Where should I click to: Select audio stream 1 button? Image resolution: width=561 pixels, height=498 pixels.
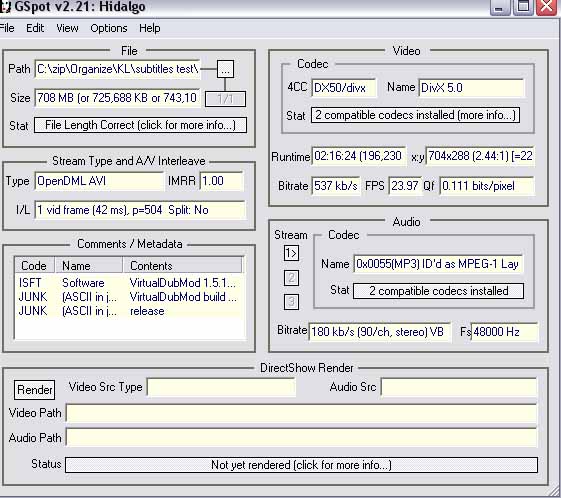point(291,253)
